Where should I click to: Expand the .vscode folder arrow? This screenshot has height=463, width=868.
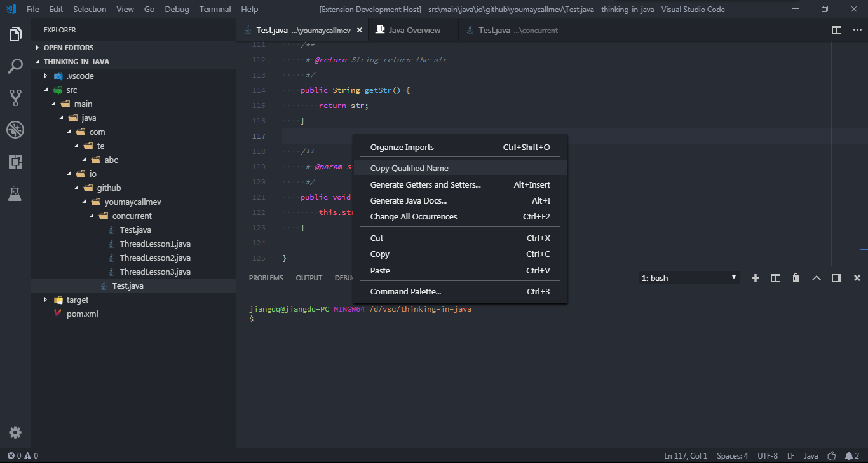point(46,76)
